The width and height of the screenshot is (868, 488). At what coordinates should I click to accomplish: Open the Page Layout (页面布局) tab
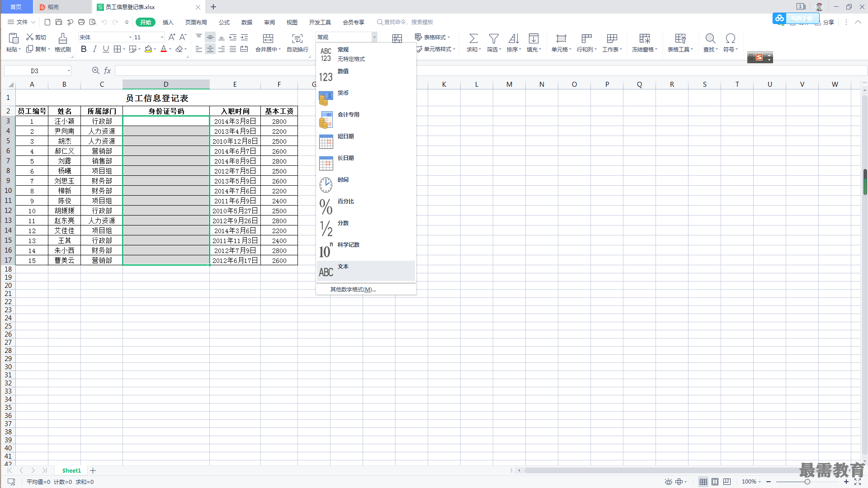point(196,22)
